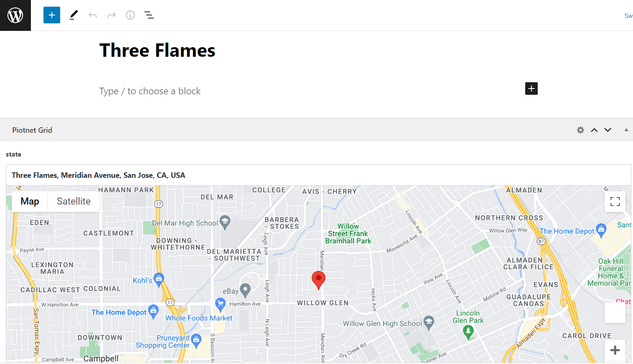Screen dimensions: 633x364
Task: Open the block inserter with the blue plus icon
Action: [x=51, y=15]
